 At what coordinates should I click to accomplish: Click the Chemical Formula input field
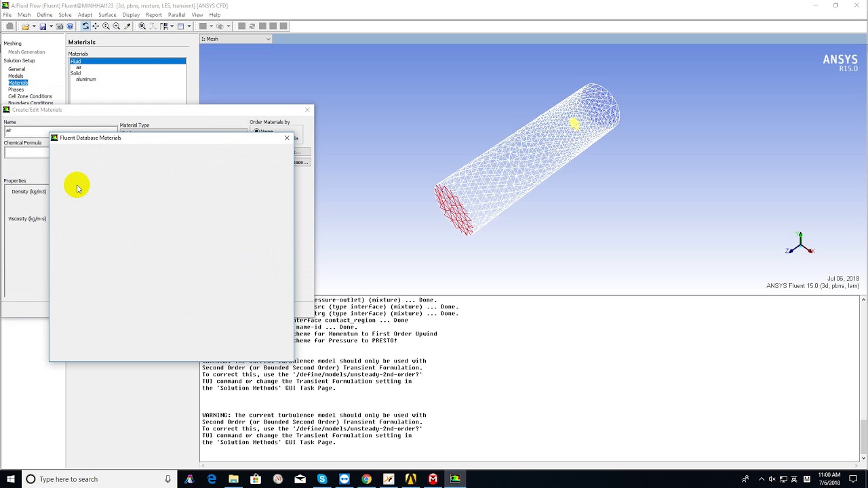(x=27, y=152)
